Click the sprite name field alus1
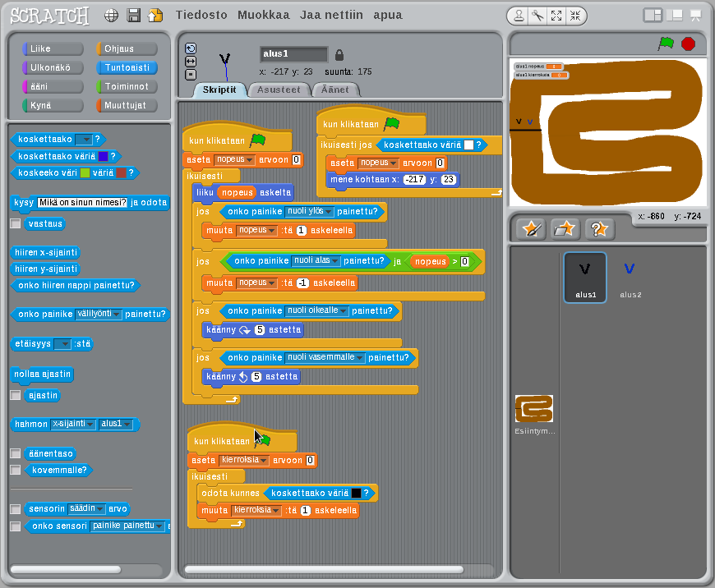715x588 pixels. point(293,53)
